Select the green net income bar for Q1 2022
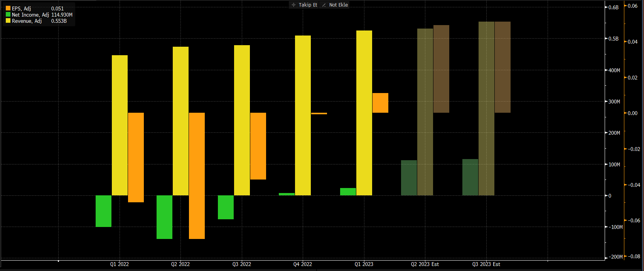Viewport: 644px width, 271px height. [x=103, y=211]
